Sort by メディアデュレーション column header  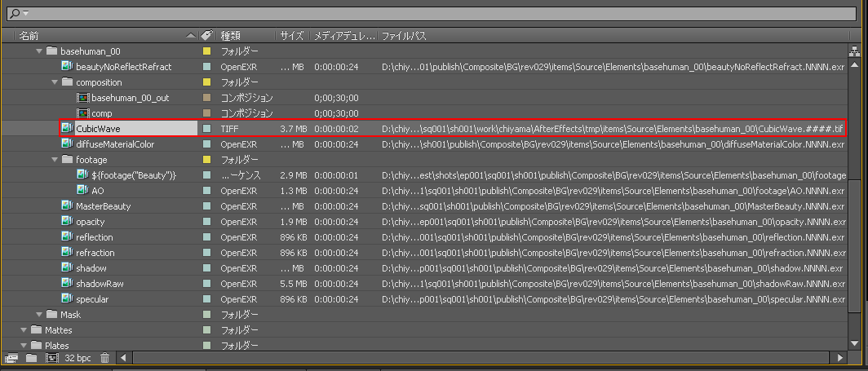coord(344,35)
